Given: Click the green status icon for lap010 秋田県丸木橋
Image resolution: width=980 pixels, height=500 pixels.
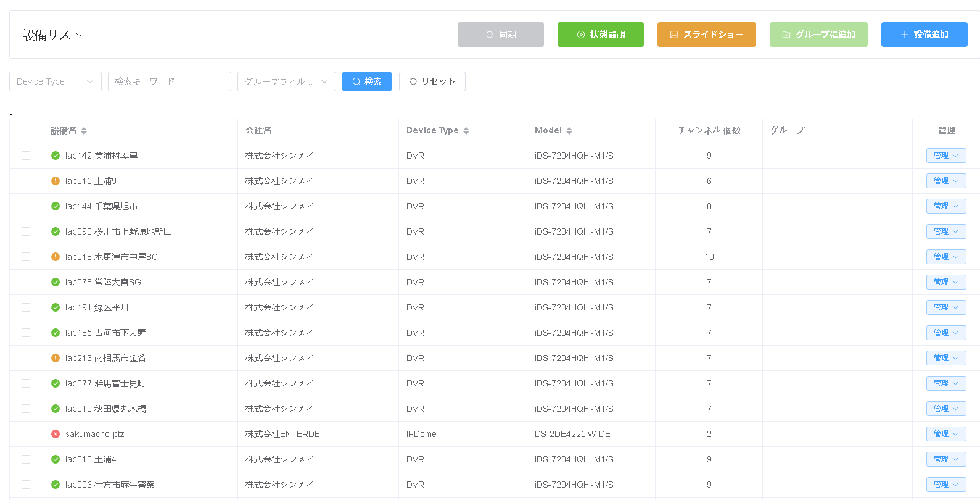Looking at the screenshot, I should pos(56,409).
